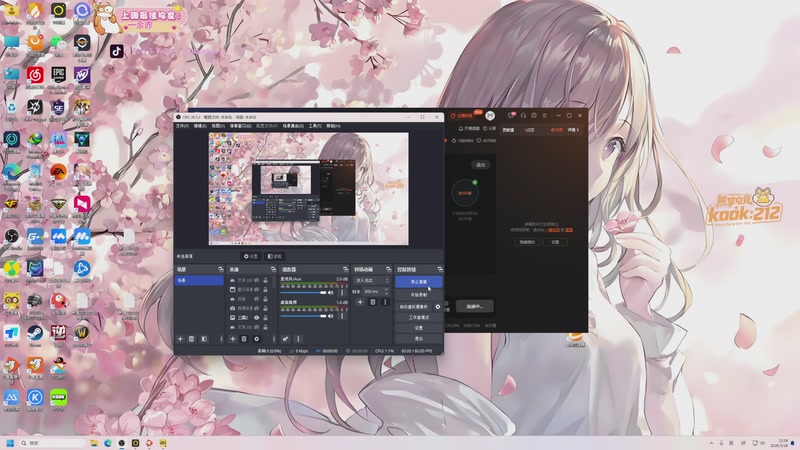Adjust the 麦克风/Aux volume slider
Screen dimensions: 800x450
click(304, 293)
